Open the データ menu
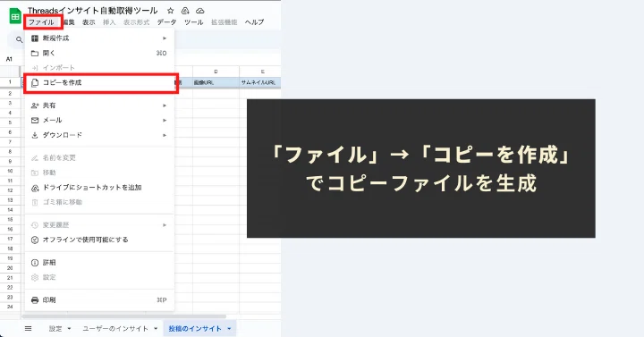The width and height of the screenshot is (644, 337). tap(166, 22)
